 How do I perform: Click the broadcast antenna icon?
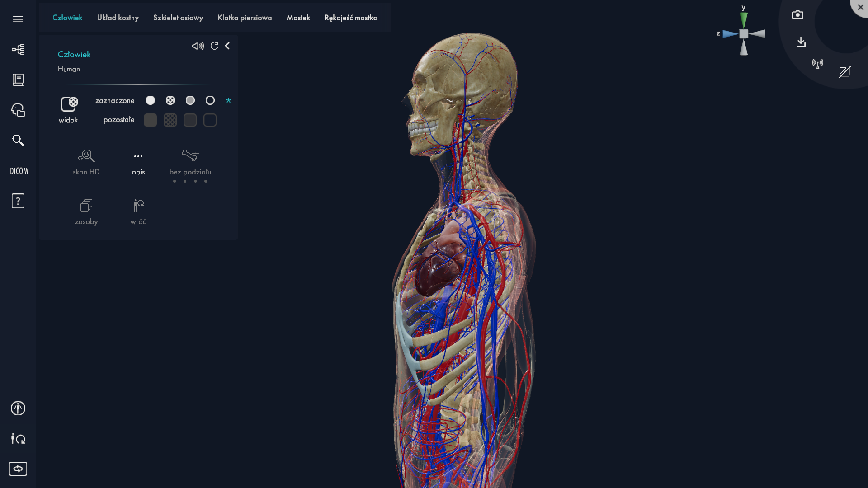tap(817, 63)
